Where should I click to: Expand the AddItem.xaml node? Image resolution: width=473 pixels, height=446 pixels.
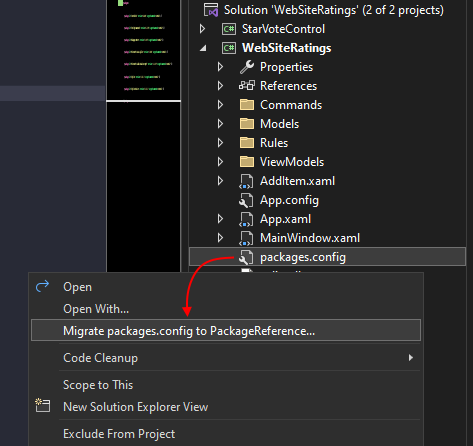(x=220, y=181)
